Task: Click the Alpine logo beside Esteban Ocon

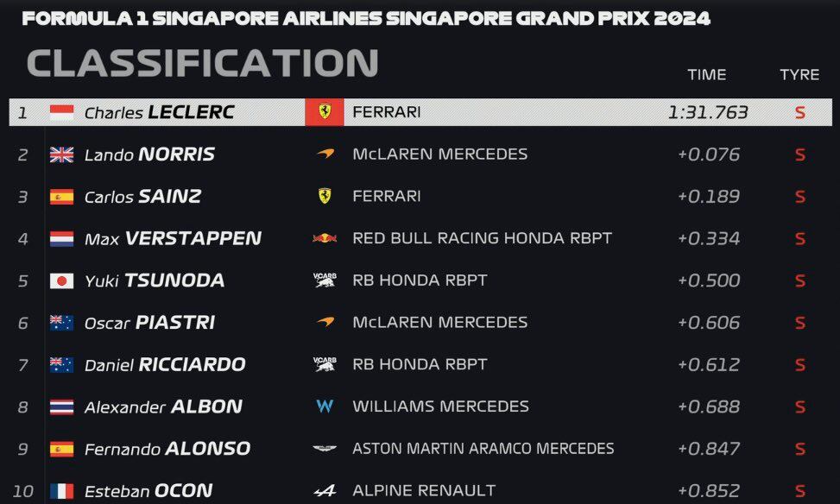Action: 325,491
